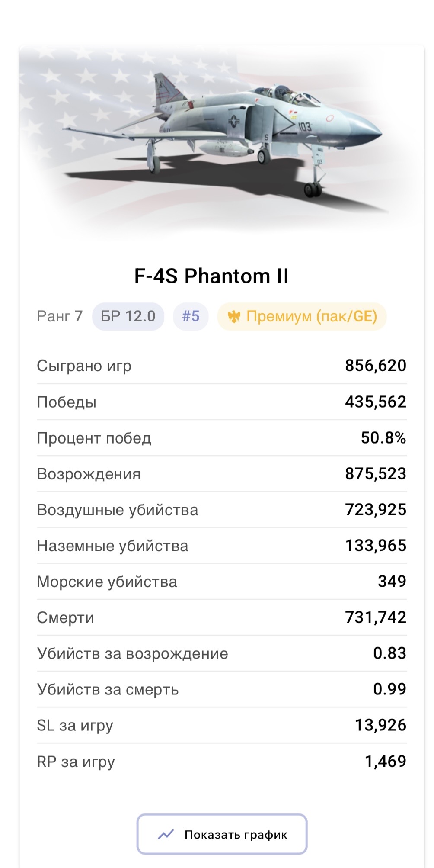Click the #5 rank badge

(x=191, y=317)
